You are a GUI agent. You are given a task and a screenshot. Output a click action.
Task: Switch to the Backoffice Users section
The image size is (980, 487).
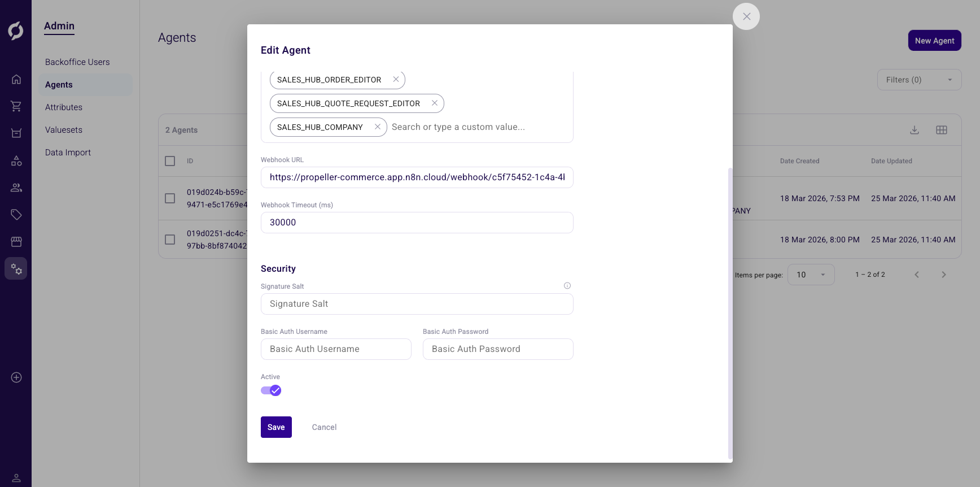[77, 62]
